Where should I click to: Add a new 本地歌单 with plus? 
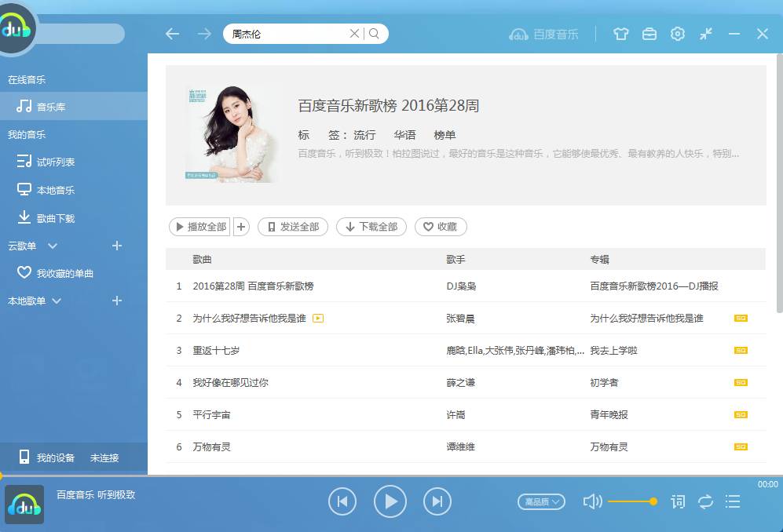[x=117, y=301]
